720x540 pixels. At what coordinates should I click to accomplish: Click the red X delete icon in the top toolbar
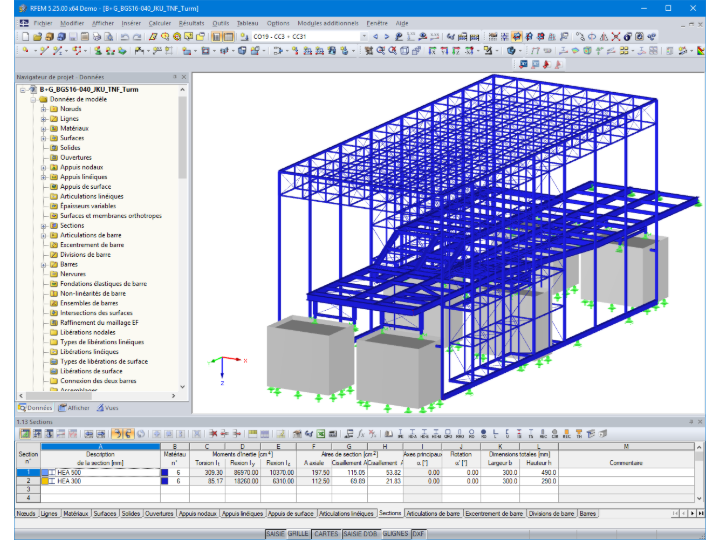tap(615, 37)
